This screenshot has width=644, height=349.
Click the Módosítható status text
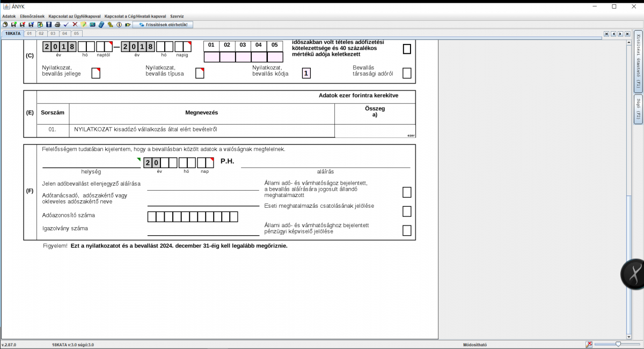475,345
